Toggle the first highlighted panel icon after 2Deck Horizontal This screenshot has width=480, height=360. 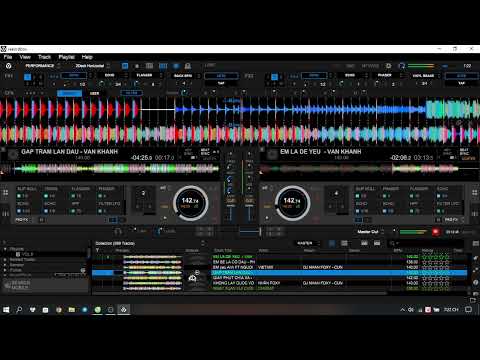(125, 66)
